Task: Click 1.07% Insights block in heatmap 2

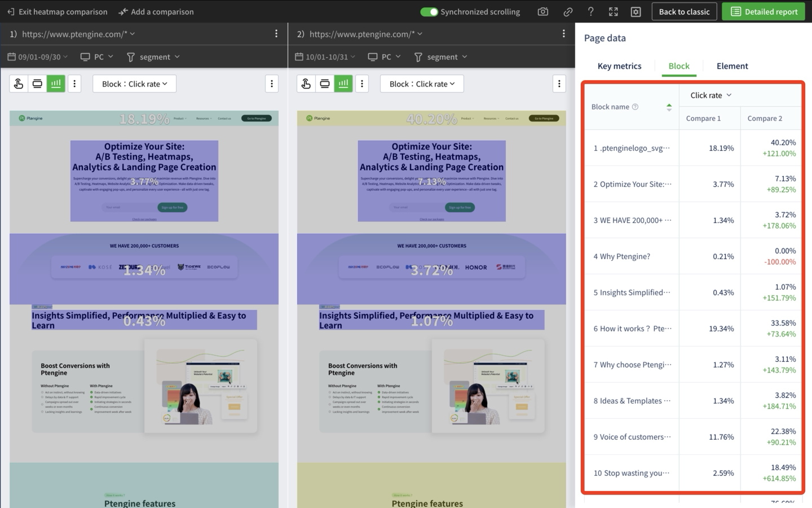Action: [432, 320]
